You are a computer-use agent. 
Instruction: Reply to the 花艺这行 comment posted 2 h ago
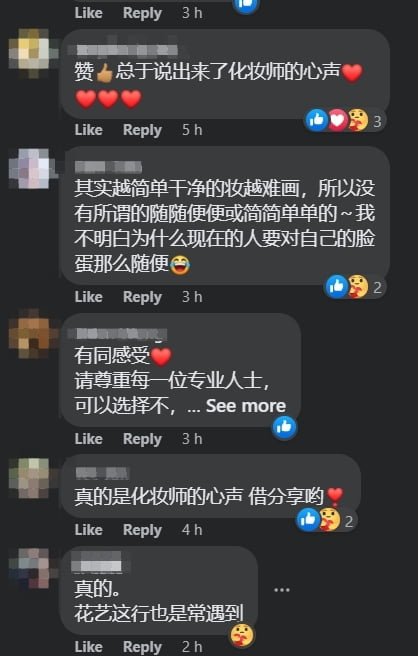point(142,647)
